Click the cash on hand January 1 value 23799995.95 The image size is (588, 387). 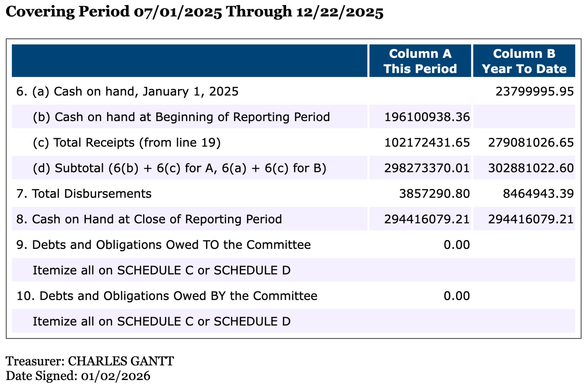pos(534,92)
